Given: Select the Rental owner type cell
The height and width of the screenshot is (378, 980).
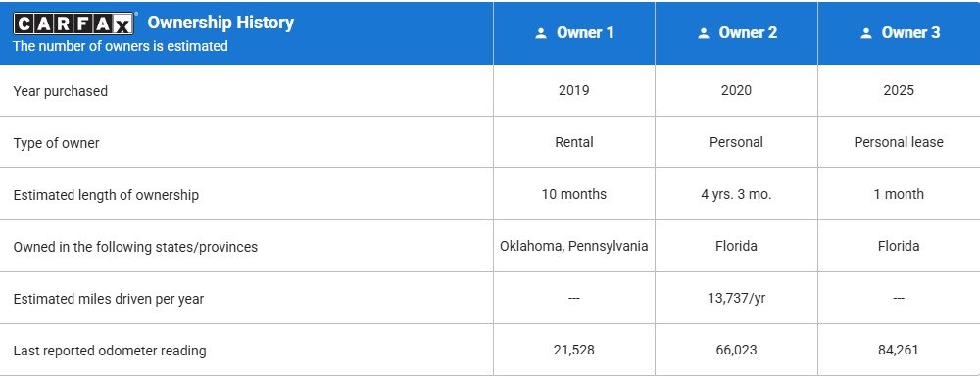Looking at the screenshot, I should click(573, 142).
